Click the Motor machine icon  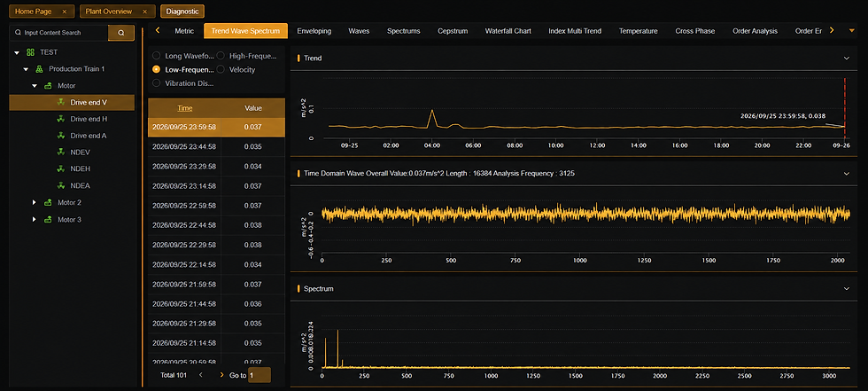click(x=48, y=86)
